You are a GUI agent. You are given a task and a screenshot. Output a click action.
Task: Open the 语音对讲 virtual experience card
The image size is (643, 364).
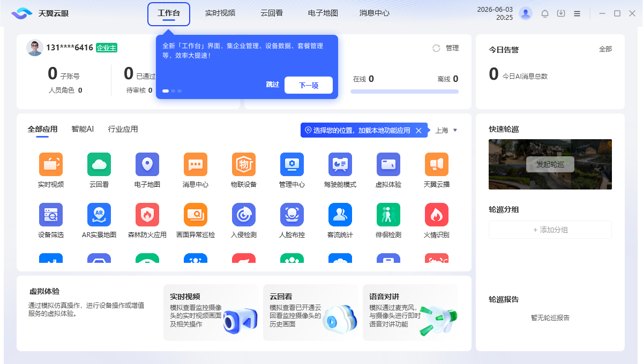click(410, 313)
